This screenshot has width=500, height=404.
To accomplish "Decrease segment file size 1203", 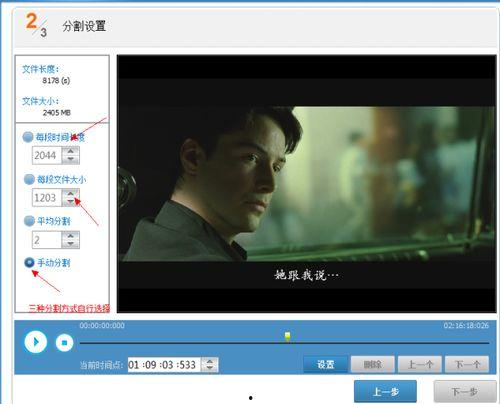I will pos(71,202).
